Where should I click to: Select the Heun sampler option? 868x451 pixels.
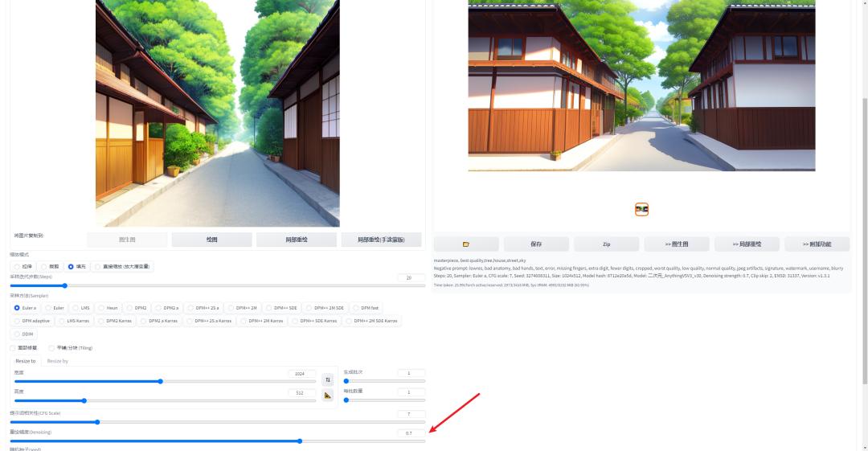108,308
